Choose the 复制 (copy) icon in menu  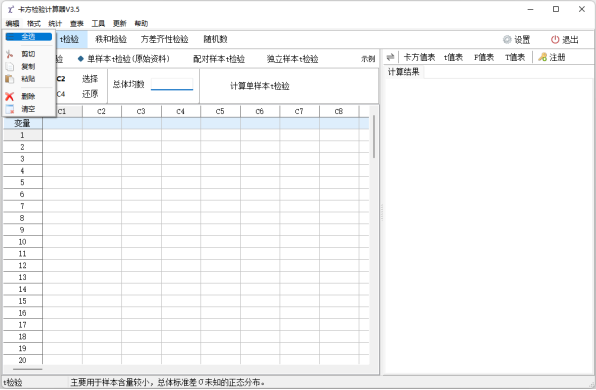click(x=10, y=67)
